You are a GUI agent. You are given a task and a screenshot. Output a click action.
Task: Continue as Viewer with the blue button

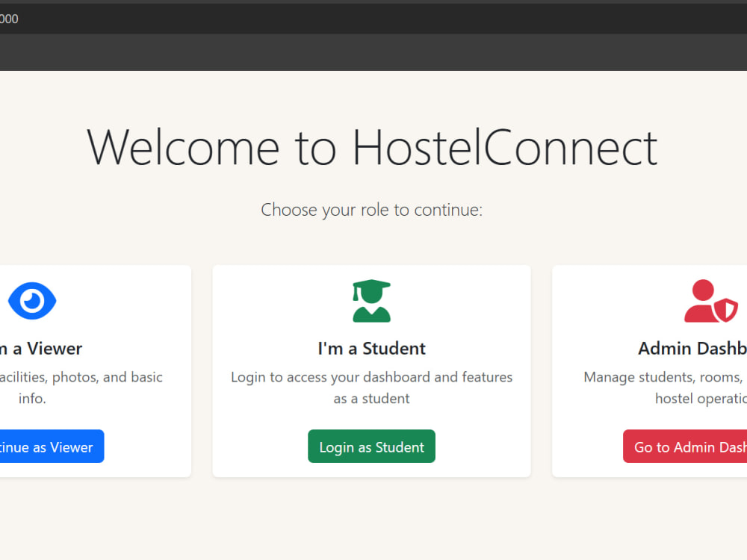pos(52,447)
